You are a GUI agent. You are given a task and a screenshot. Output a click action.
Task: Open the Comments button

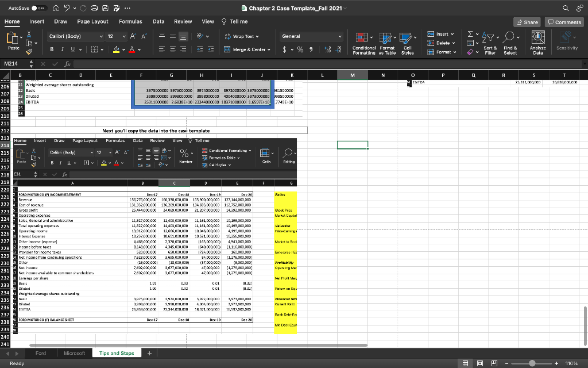click(x=564, y=22)
